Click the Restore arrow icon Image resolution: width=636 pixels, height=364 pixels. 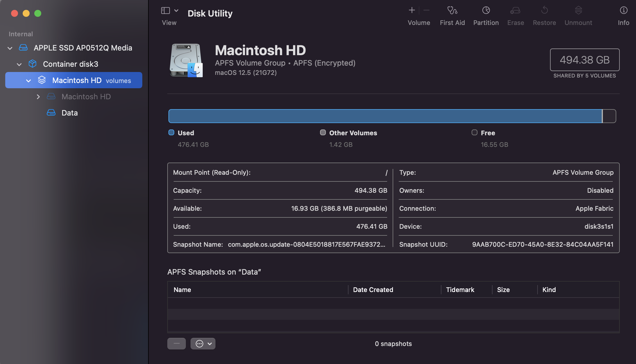[x=544, y=10]
